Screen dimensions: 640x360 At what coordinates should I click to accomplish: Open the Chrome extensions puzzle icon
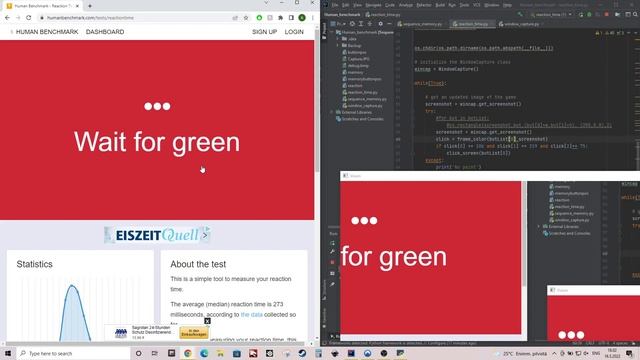click(x=280, y=18)
